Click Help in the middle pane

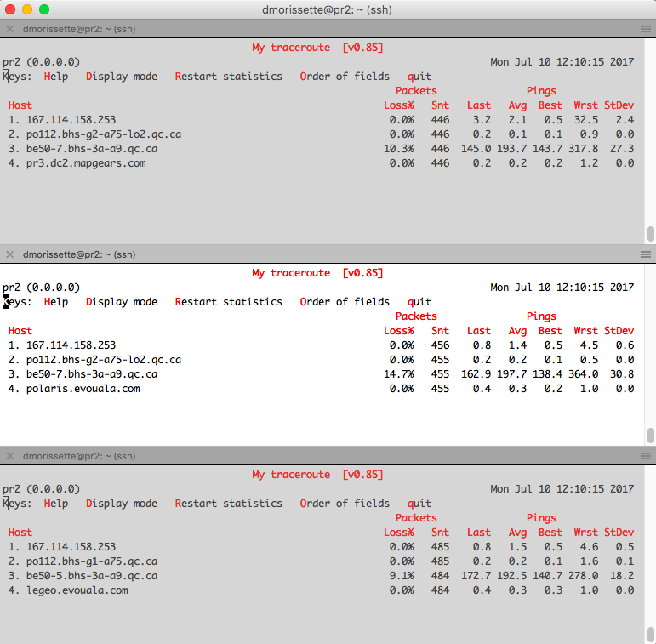pyautogui.click(x=56, y=302)
